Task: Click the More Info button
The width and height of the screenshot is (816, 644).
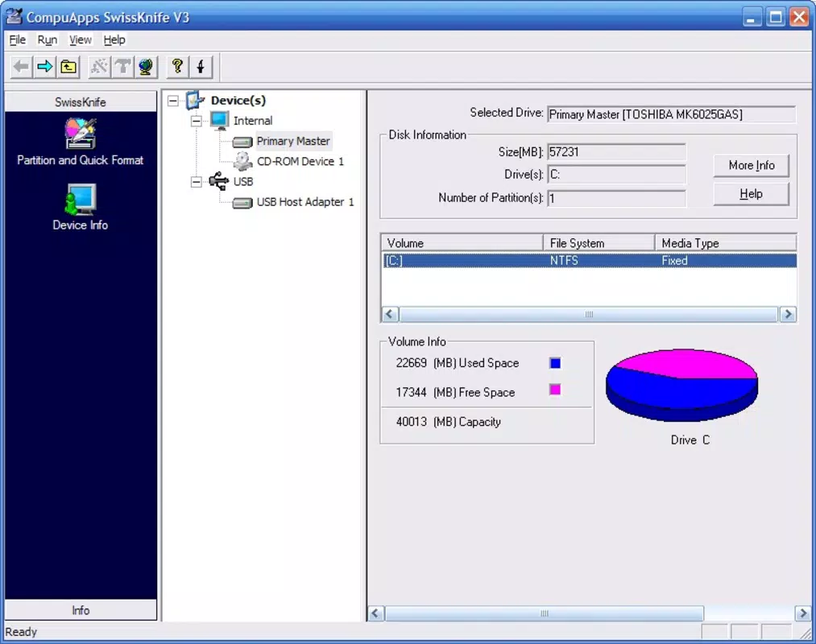Action: 751,165
